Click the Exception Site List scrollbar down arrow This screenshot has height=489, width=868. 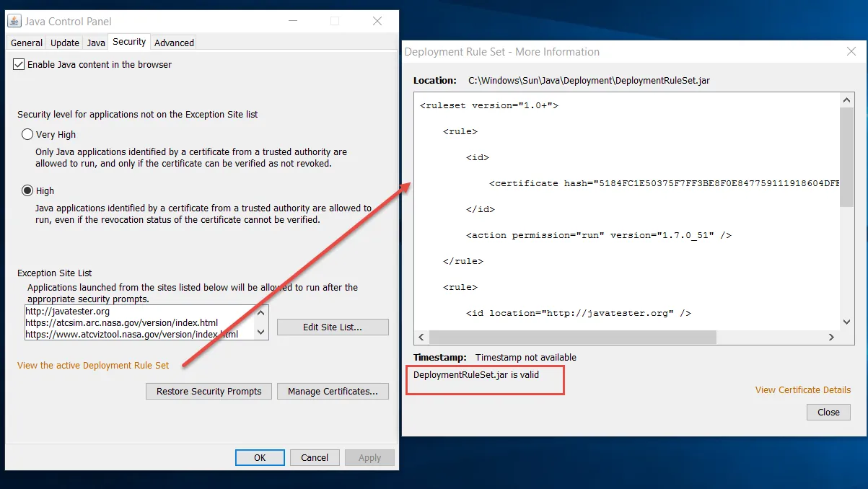tap(263, 334)
